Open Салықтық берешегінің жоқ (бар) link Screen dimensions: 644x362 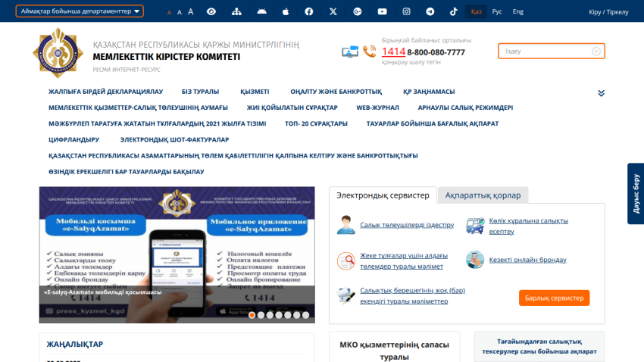click(412, 295)
